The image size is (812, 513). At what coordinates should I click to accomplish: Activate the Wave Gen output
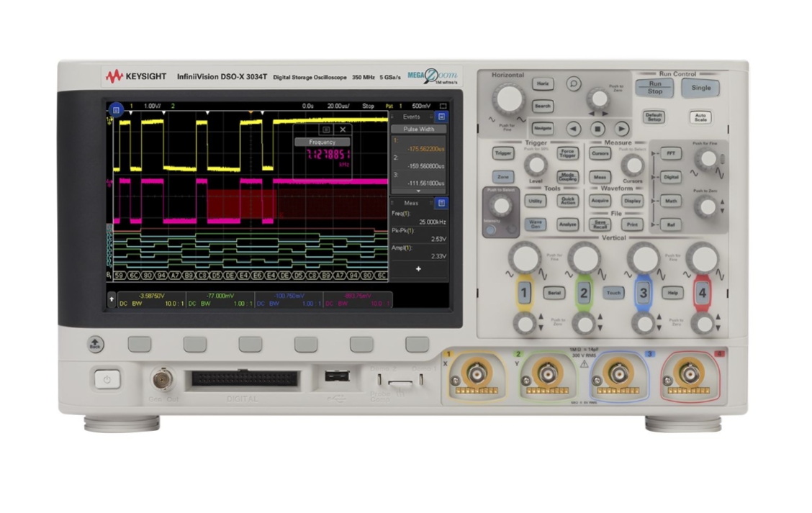coord(536,223)
